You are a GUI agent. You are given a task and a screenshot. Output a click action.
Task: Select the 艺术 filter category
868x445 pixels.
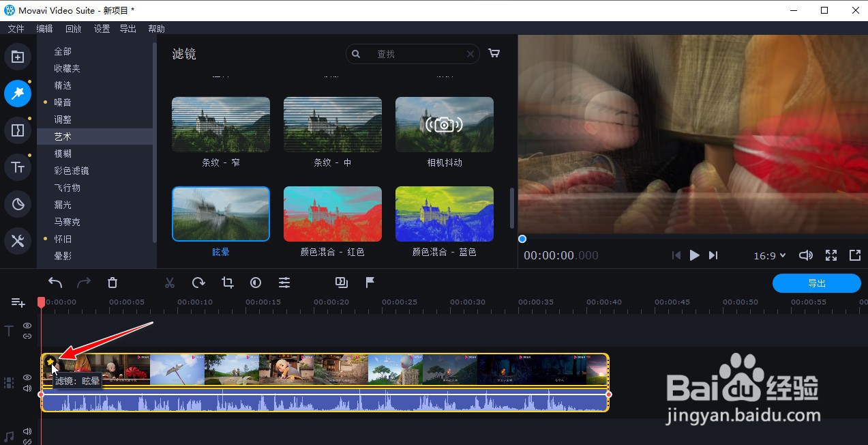95,137
